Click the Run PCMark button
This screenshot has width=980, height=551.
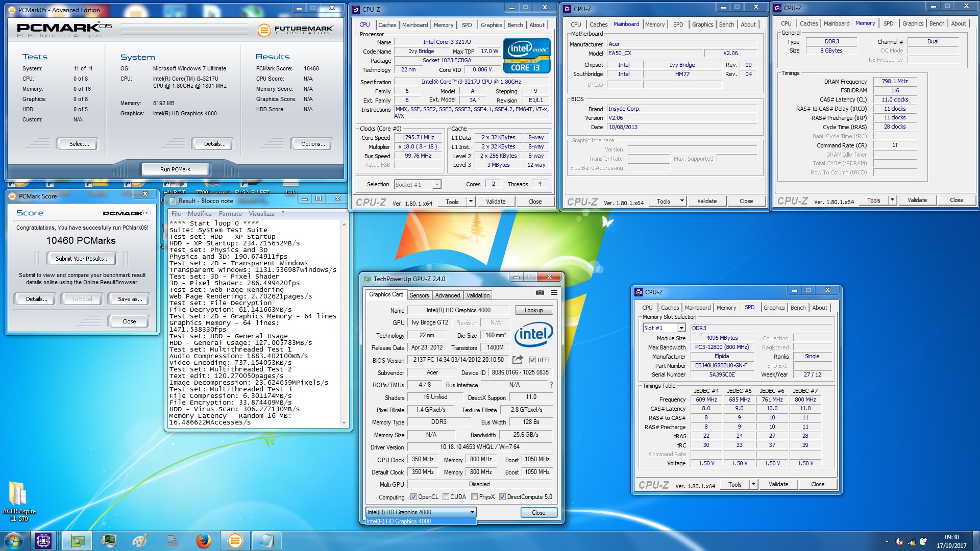[x=175, y=169]
